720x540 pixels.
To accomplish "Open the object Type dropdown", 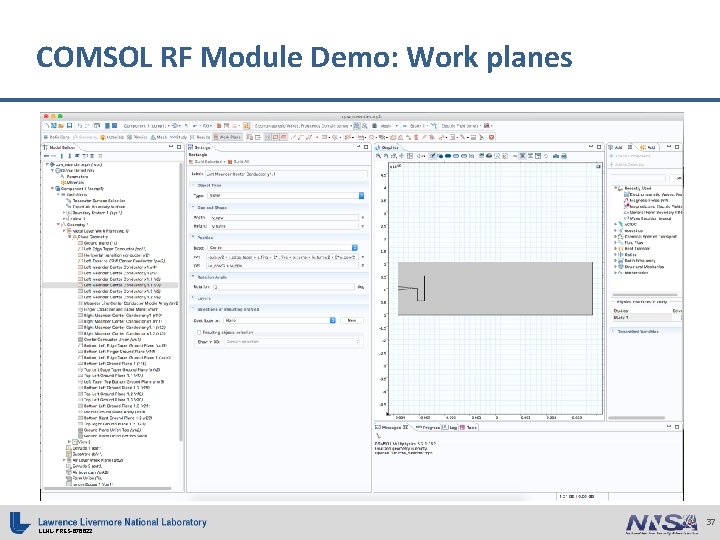I will (286, 195).
